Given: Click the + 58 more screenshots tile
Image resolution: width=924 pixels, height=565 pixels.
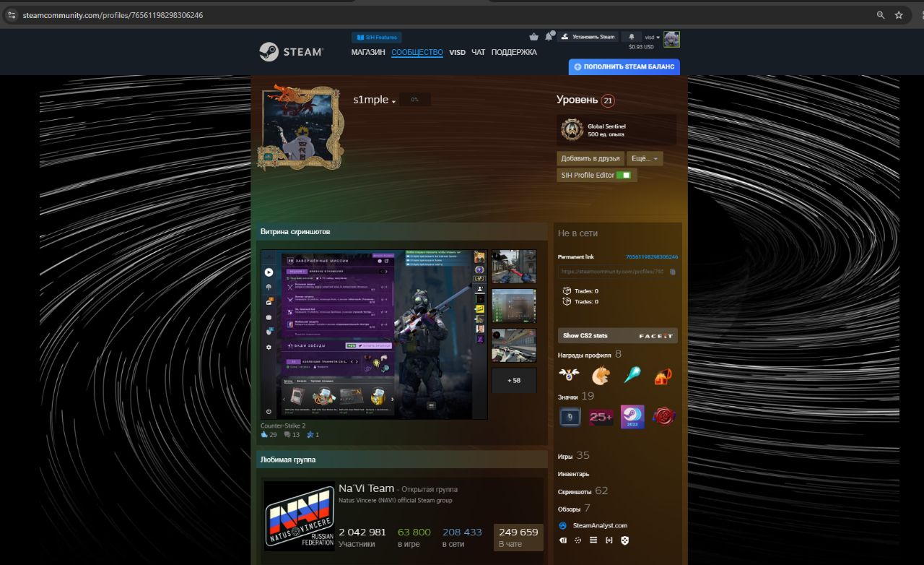Looking at the screenshot, I should (x=514, y=381).
